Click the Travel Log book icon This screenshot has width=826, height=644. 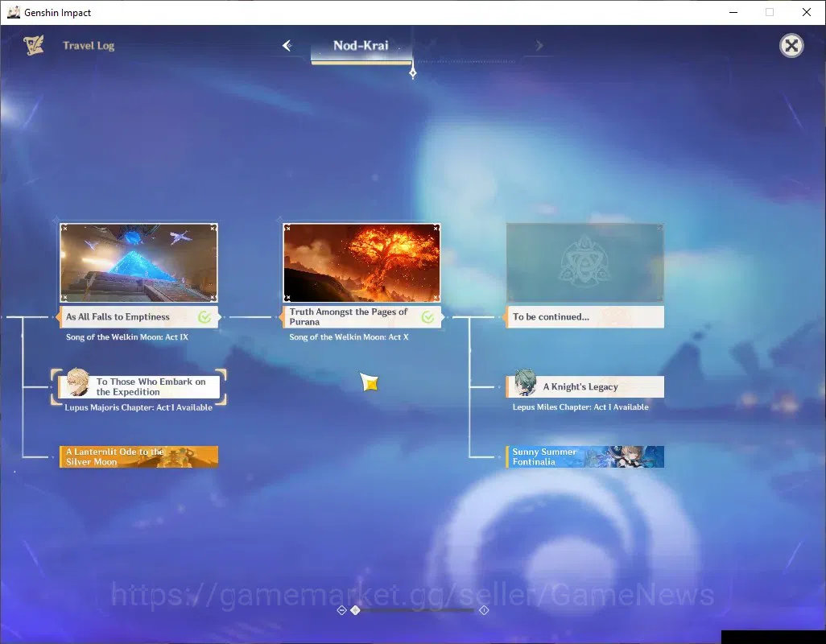pos(33,45)
